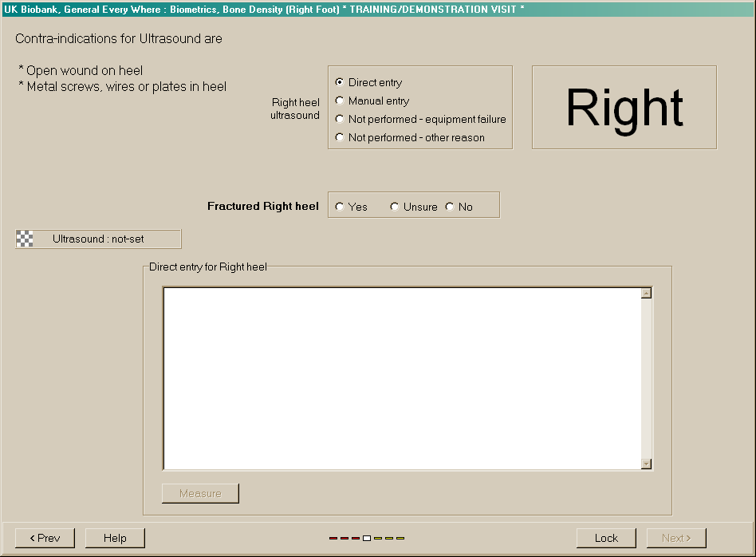
Task: Click the last yellow progress marker
Action: [400, 539]
